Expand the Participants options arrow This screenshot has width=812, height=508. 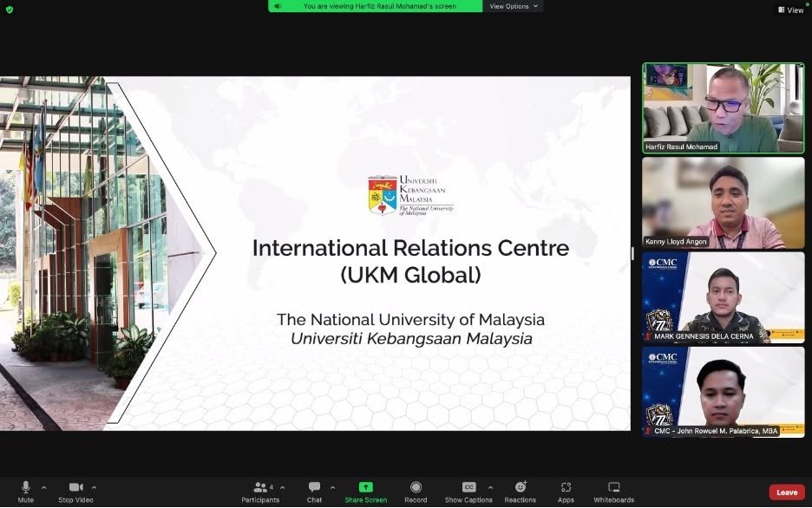(283, 487)
